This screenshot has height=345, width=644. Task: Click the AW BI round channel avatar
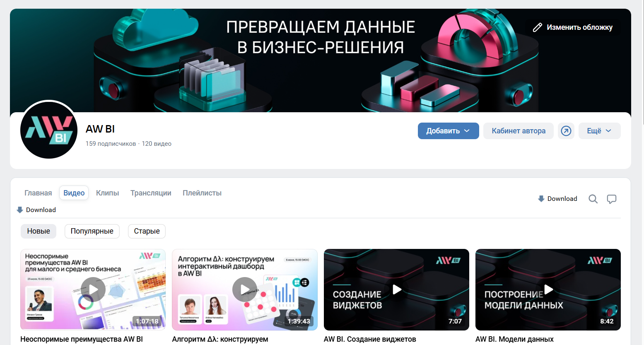tap(49, 130)
